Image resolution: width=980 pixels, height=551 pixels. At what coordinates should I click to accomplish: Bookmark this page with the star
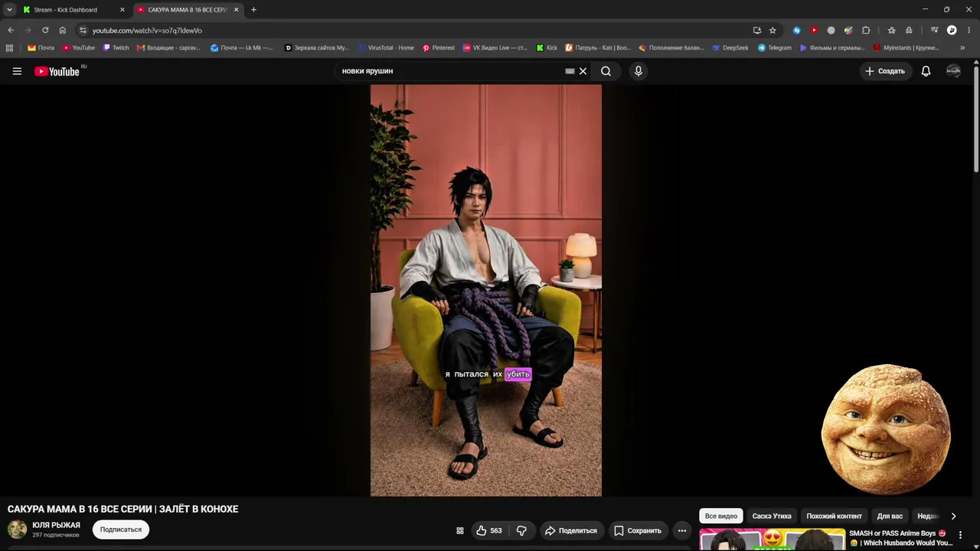773,31
